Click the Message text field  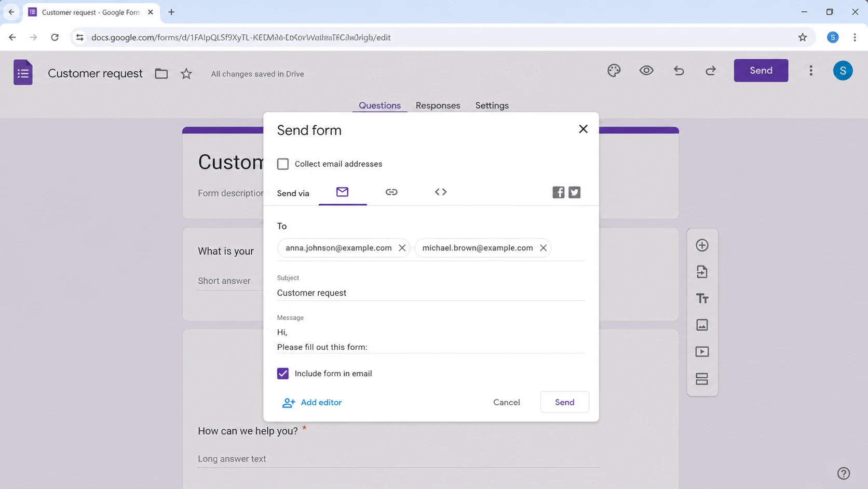[x=430, y=339]
